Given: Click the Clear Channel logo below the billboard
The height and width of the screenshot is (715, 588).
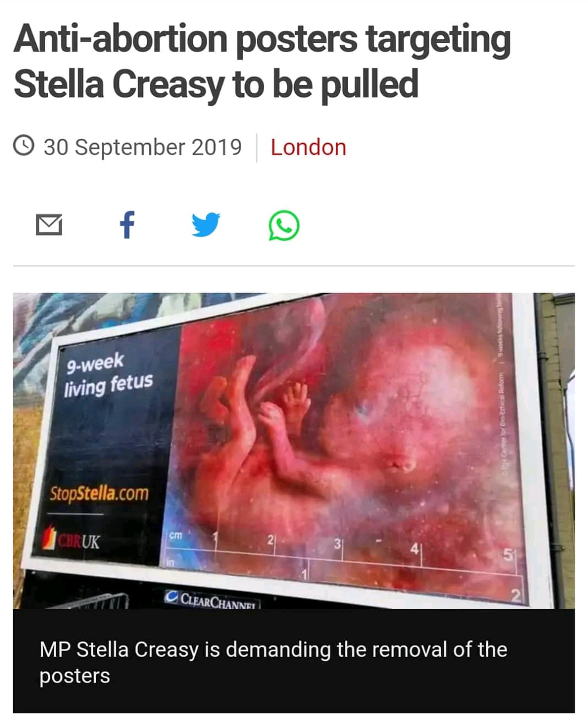Looking at the screenshot, I should click(212, 599).
